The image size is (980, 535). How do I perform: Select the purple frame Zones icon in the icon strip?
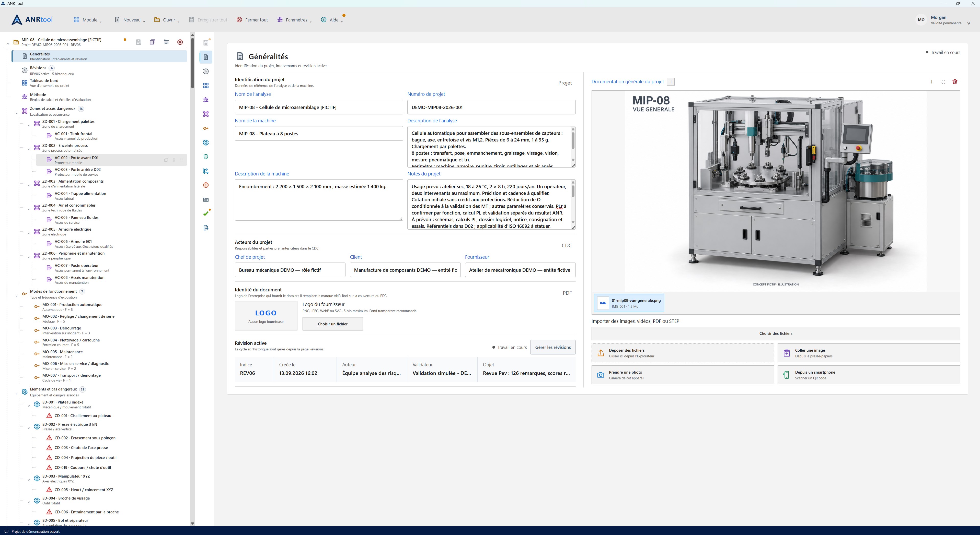[x=206, y=114]
